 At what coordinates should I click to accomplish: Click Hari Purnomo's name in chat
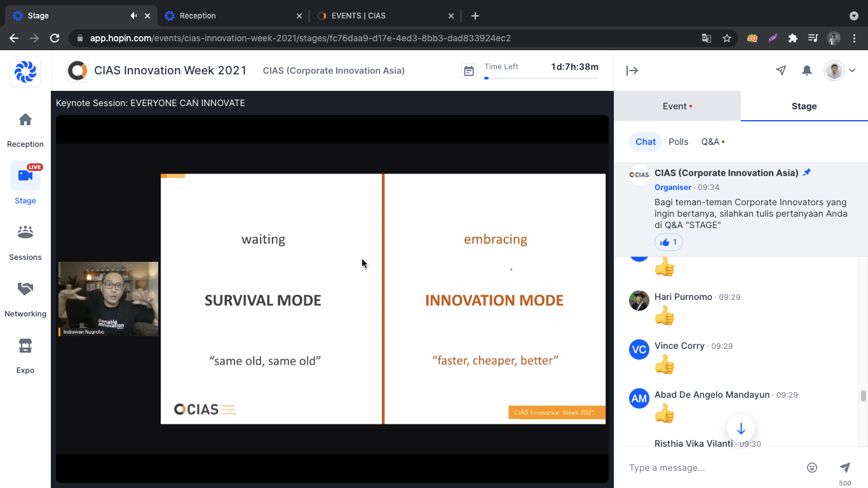pos(683,297)
